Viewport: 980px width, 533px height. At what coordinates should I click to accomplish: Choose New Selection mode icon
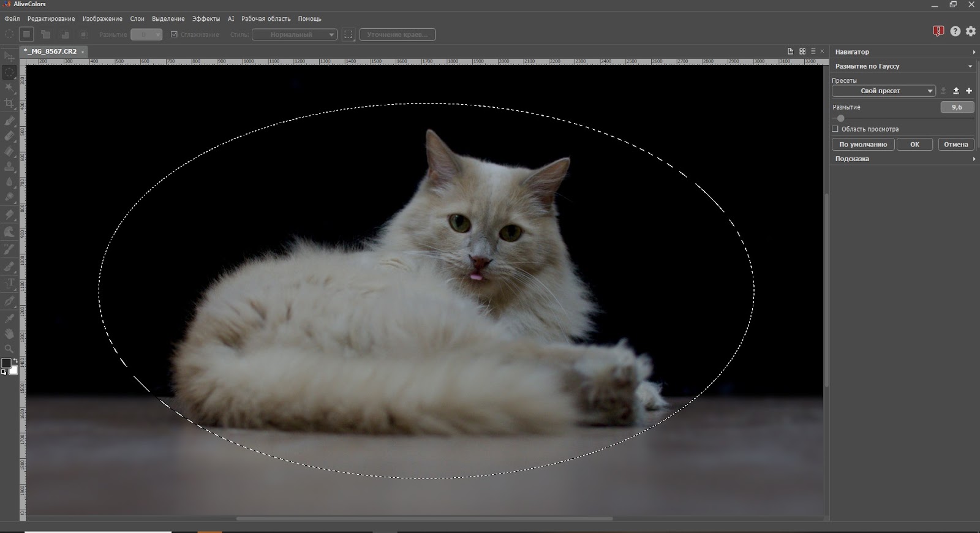26,34
